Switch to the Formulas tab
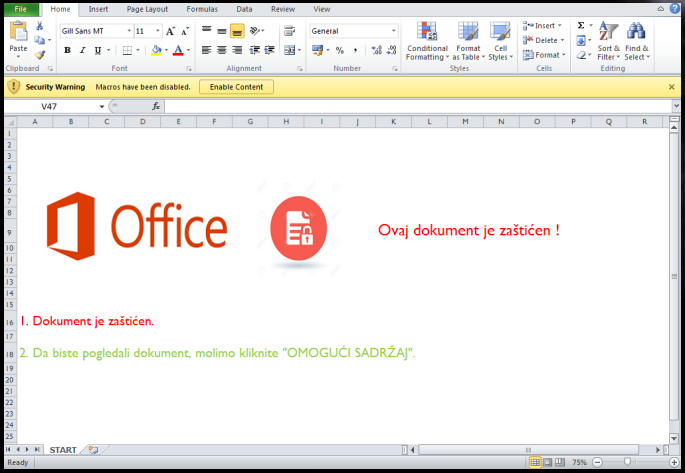Screen dimensions: 685x473 click(202, 9)
